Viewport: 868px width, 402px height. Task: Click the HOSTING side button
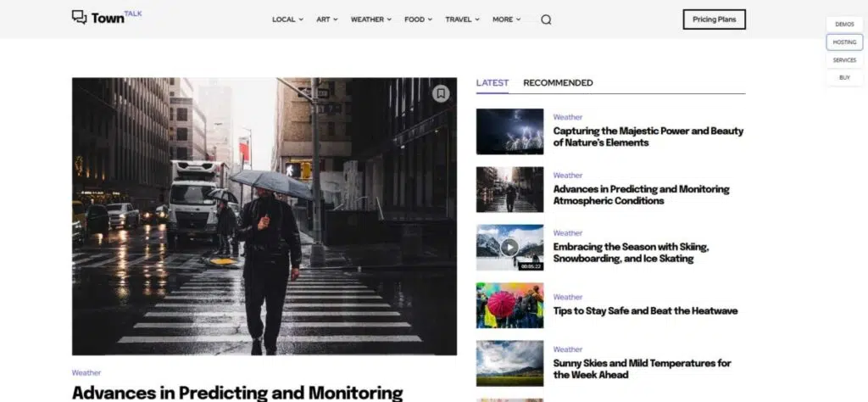tap(844, 42)
